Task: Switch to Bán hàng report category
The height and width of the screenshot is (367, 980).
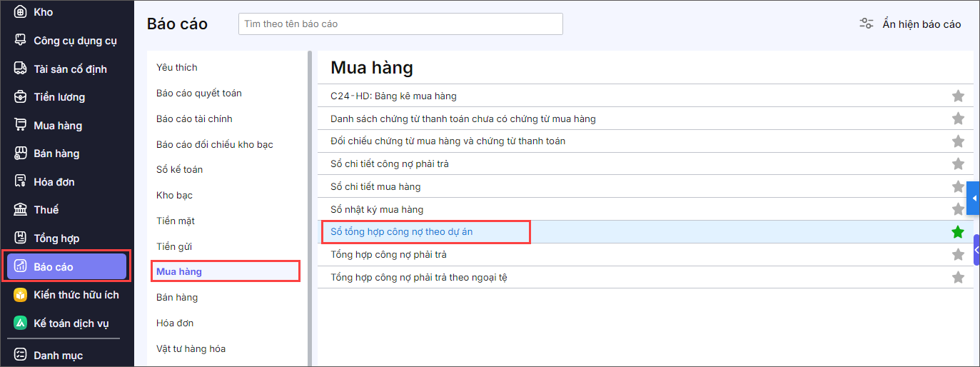Action: click(x=177, y=297)
